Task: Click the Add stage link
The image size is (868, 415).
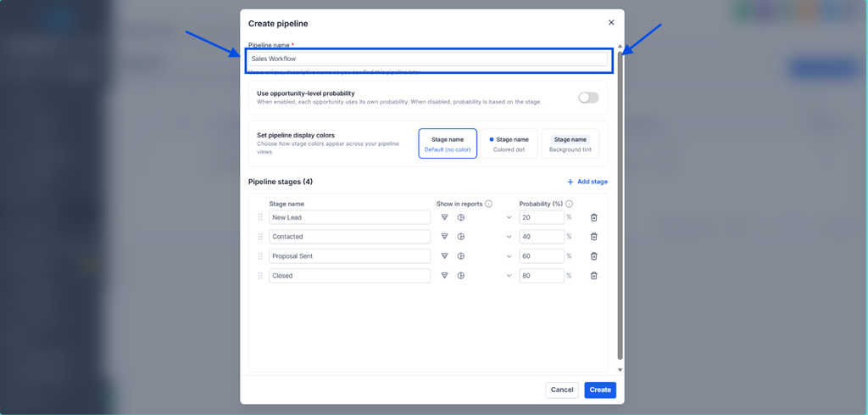Action: (587, 182)
